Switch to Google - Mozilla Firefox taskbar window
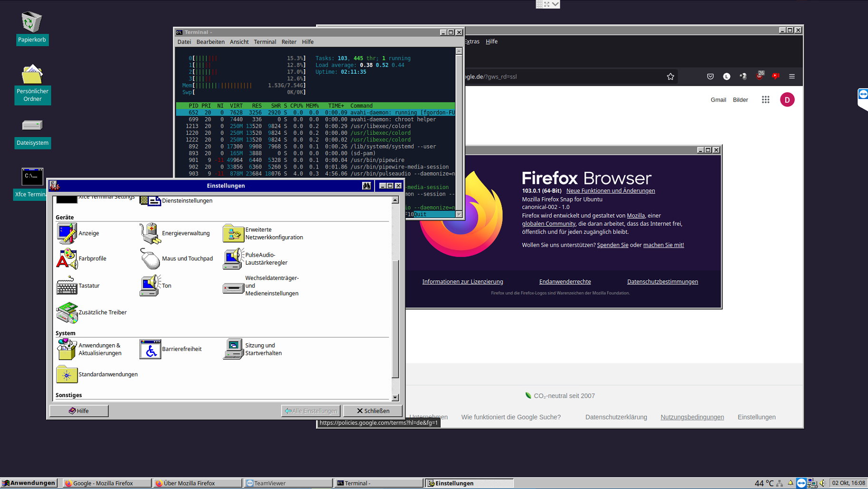The height and width of the screenshot is (489, 868). click(107, 483)
